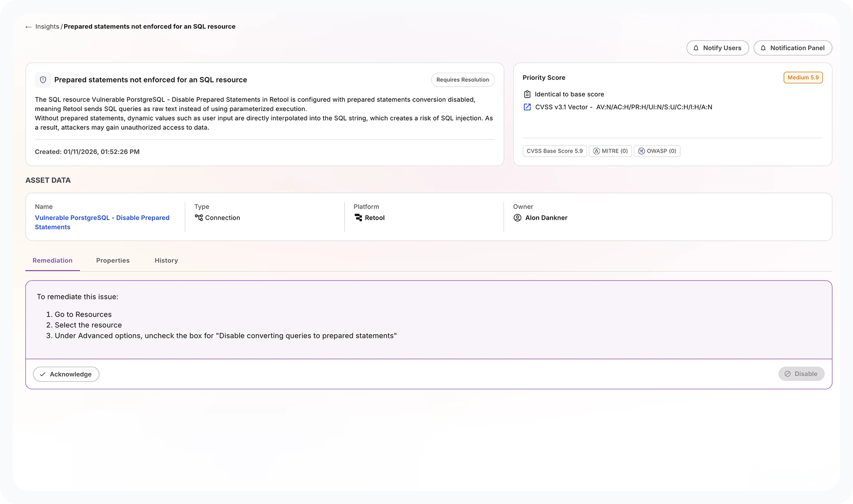
Task: Switch to the Properties tab
Action: 113,261
